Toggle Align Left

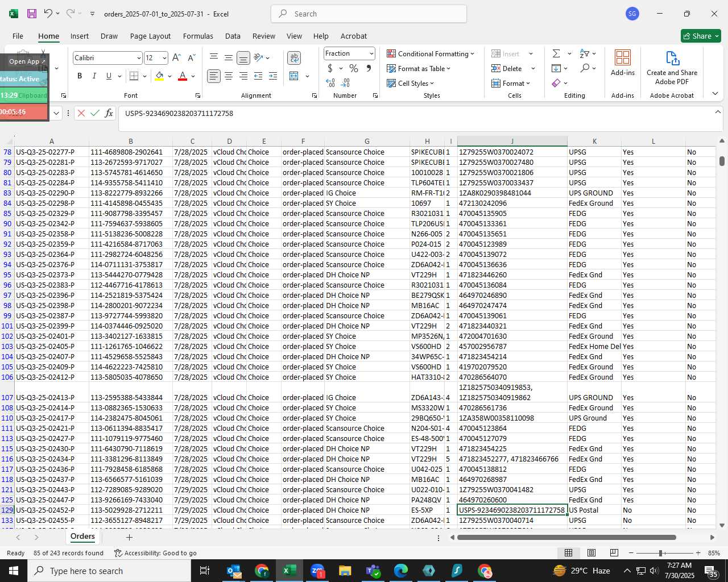[x=214, y=76]
